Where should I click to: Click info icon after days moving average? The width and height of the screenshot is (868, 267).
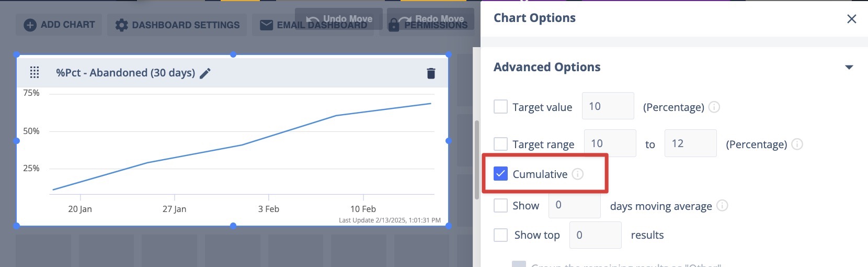[x=722, y=206]
